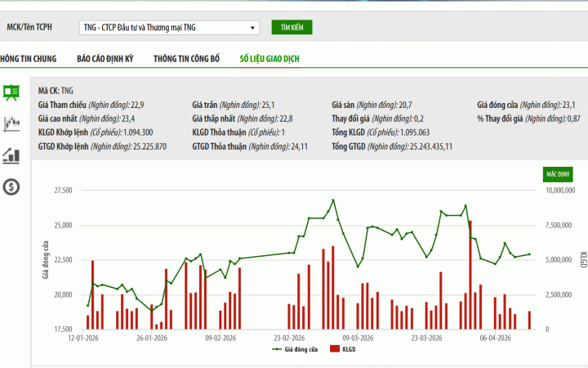Open the dollar coin sidebar icon
Screen dimensions: 588x368
pos(11,186)
